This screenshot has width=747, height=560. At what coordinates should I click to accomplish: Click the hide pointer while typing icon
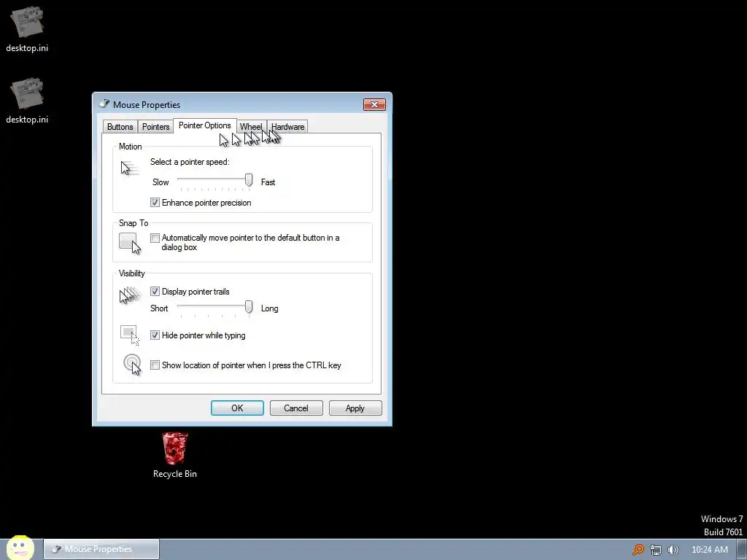click(130, 335)
